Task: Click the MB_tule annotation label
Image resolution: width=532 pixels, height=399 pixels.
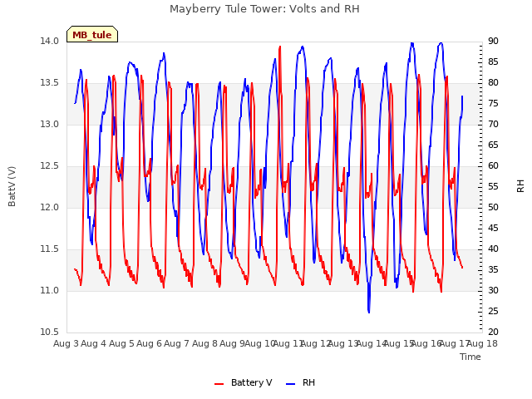Action: [x=92, y=34]
